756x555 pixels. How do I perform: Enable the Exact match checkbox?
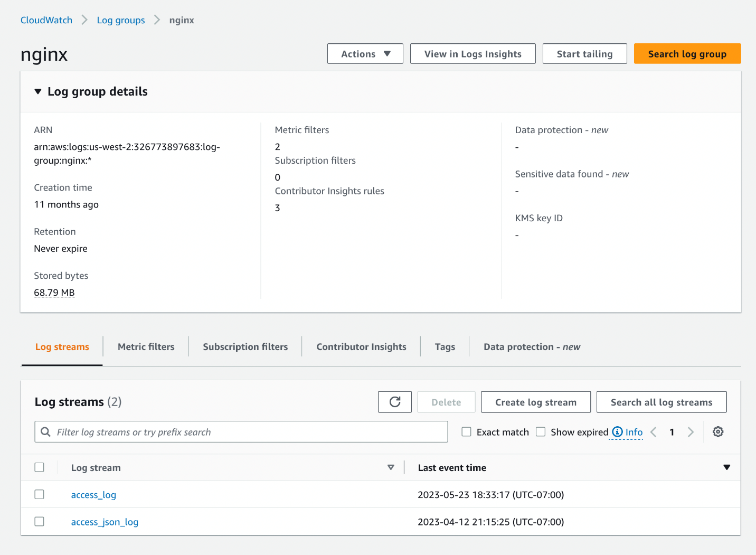tap(466, 431)
